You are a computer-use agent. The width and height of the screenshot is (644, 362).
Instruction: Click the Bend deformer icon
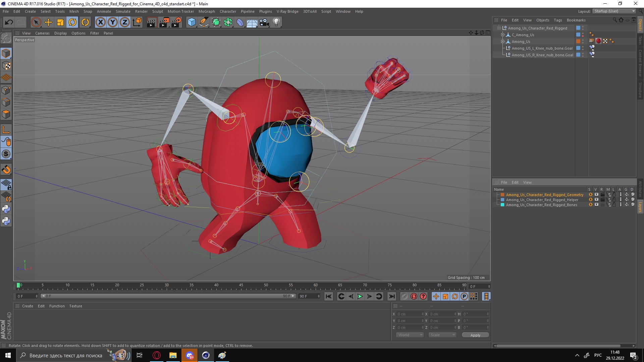click(x=240, y=22)
